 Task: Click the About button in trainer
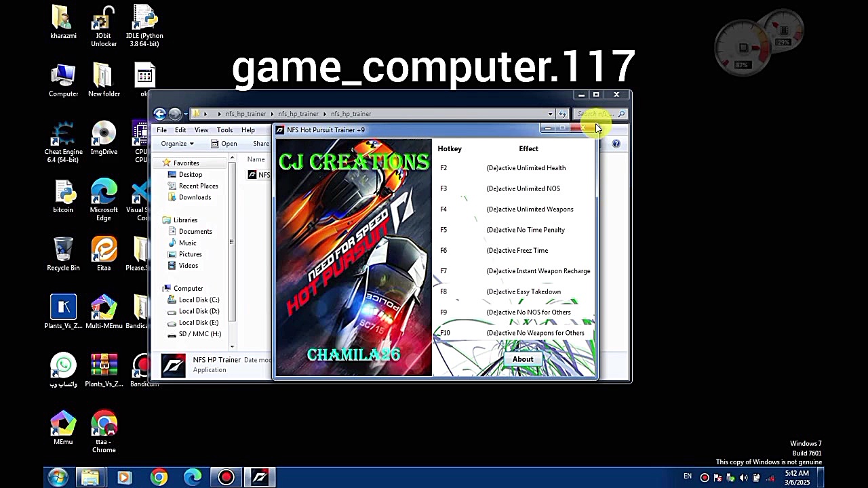pyautogui.click(x=523, y=359)
